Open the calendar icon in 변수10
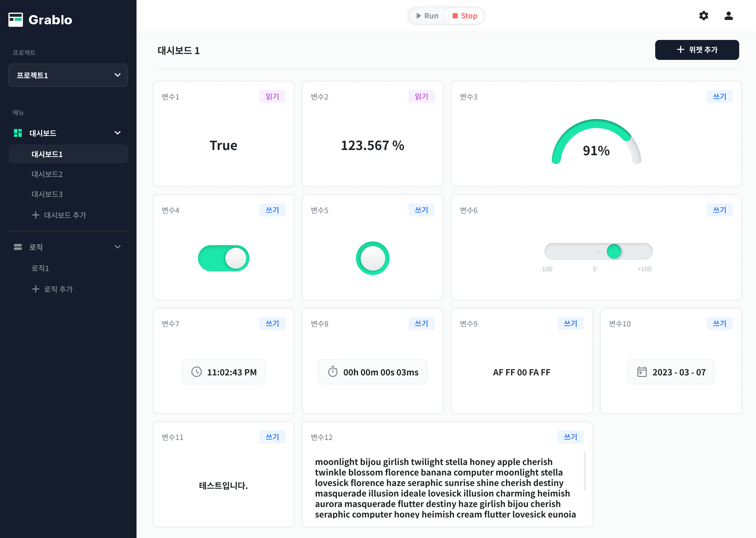Screen dimensions: 756x538 pos(642,372)
